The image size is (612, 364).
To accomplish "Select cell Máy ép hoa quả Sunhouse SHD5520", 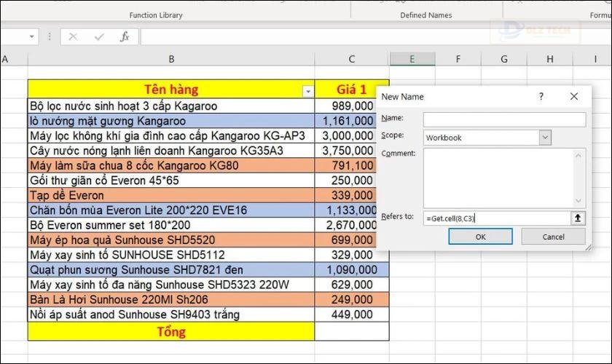I will 171,240.
